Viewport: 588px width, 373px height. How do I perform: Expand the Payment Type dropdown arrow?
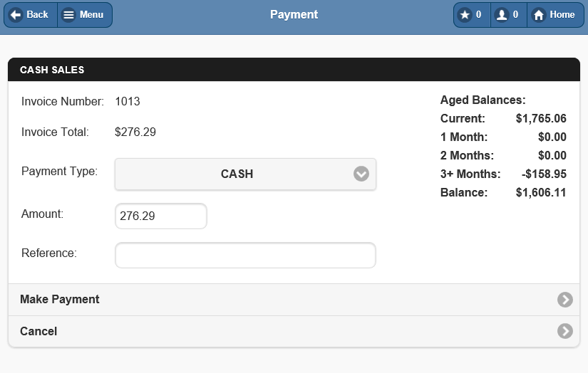click(361, 174)
